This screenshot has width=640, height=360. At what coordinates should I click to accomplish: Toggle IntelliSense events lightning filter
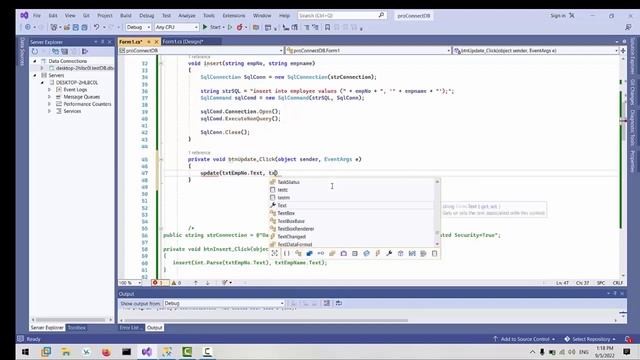tap(378, 253)
